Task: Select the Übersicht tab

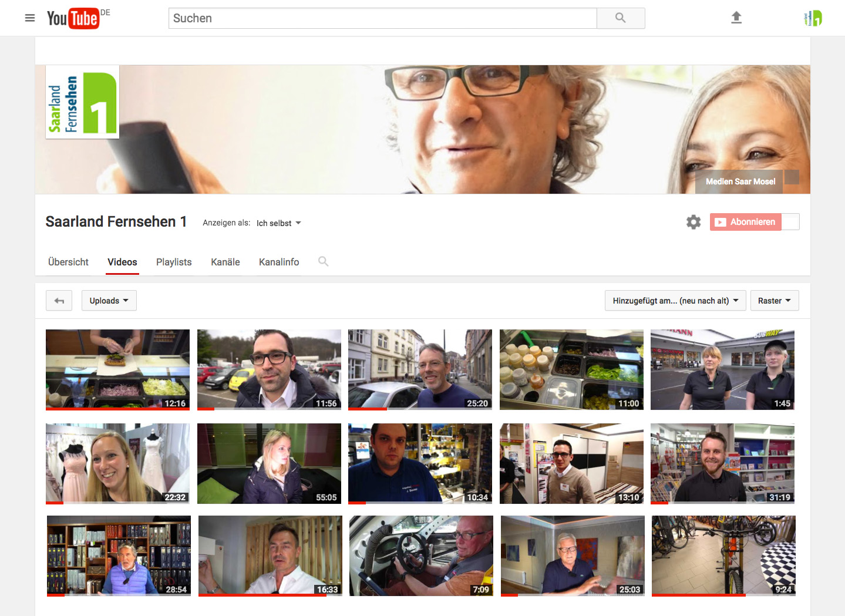Action: pyautogui.click(x=68, y=262)
